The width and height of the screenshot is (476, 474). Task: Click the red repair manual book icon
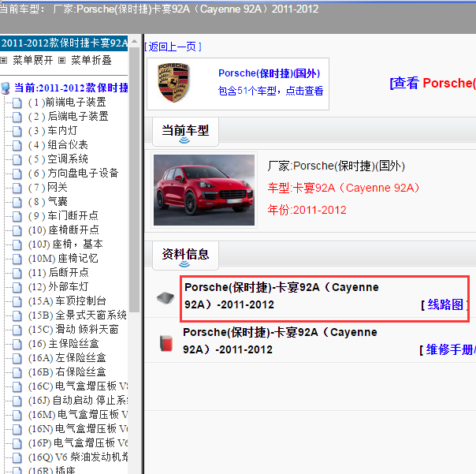click(x=166, y=343)
